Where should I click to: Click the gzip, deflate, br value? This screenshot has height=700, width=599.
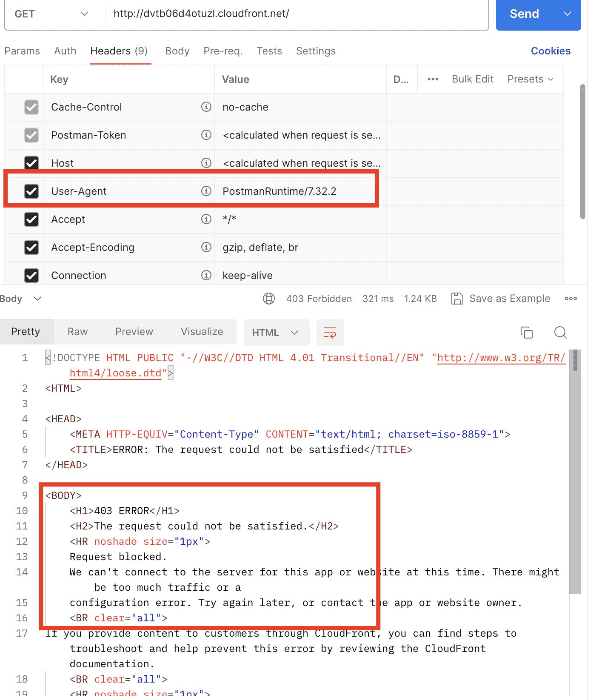coord(260,248)
